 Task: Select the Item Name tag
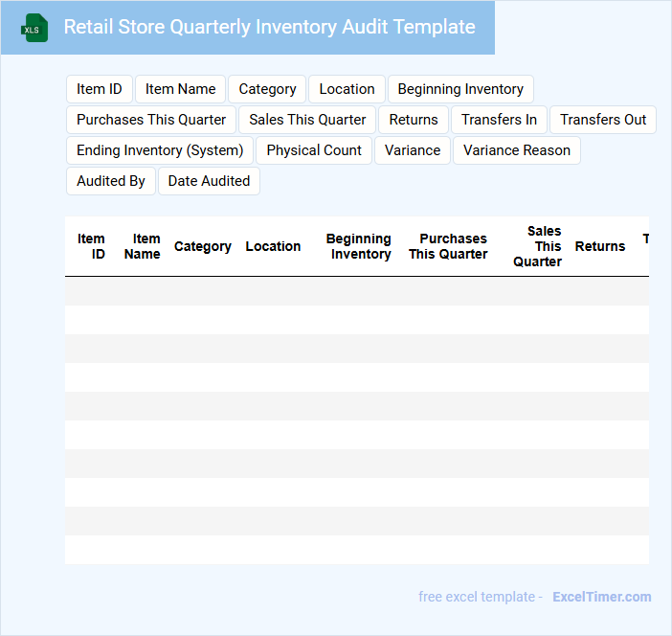[180, 89]
